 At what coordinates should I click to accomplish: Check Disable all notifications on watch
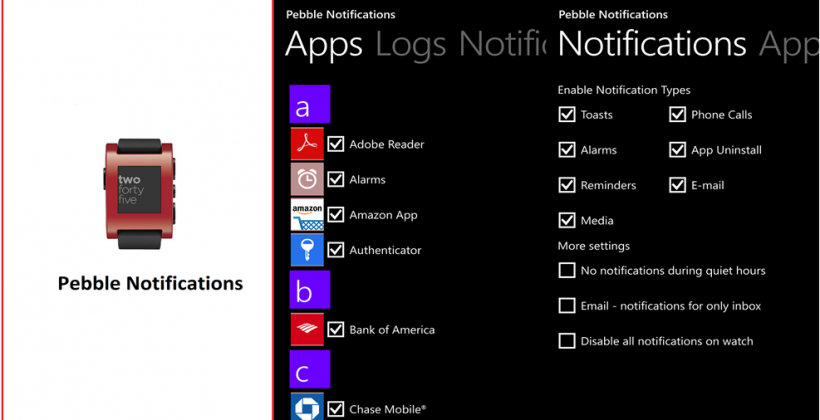(567, 341)
